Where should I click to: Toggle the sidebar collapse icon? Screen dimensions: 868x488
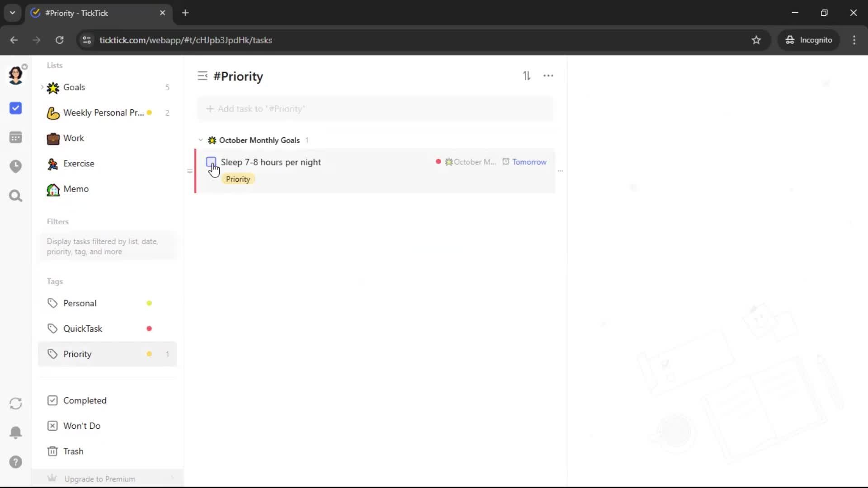[x=202, y=76]
